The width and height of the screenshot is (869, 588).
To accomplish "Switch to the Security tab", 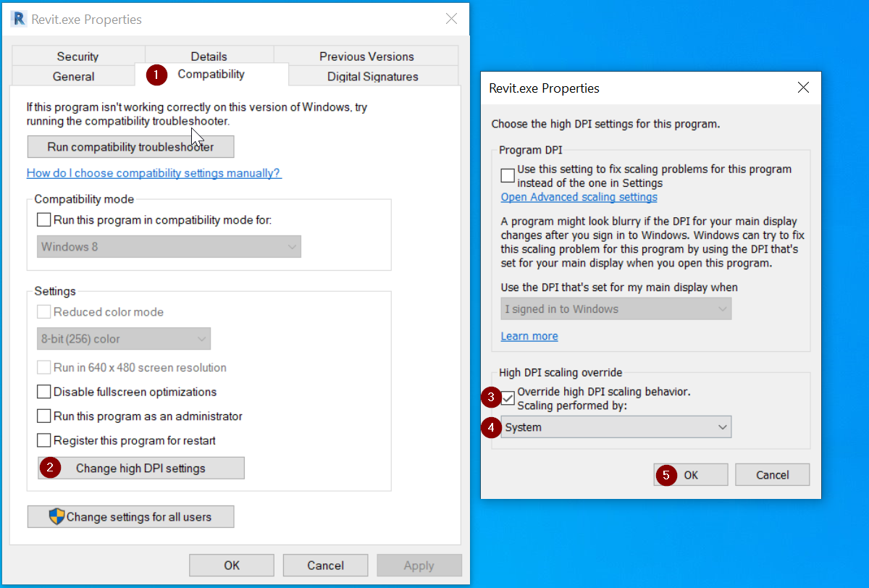I will point(77,56).
